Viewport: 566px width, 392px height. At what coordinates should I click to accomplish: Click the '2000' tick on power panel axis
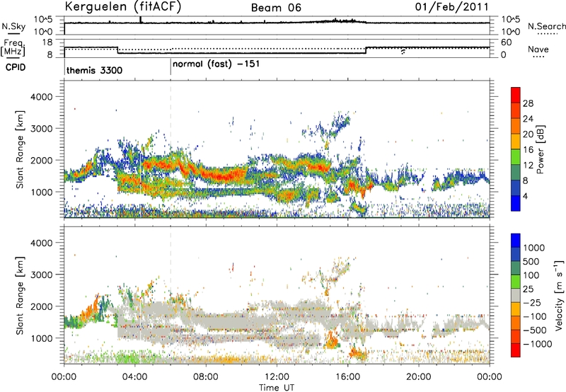[42, 160]
